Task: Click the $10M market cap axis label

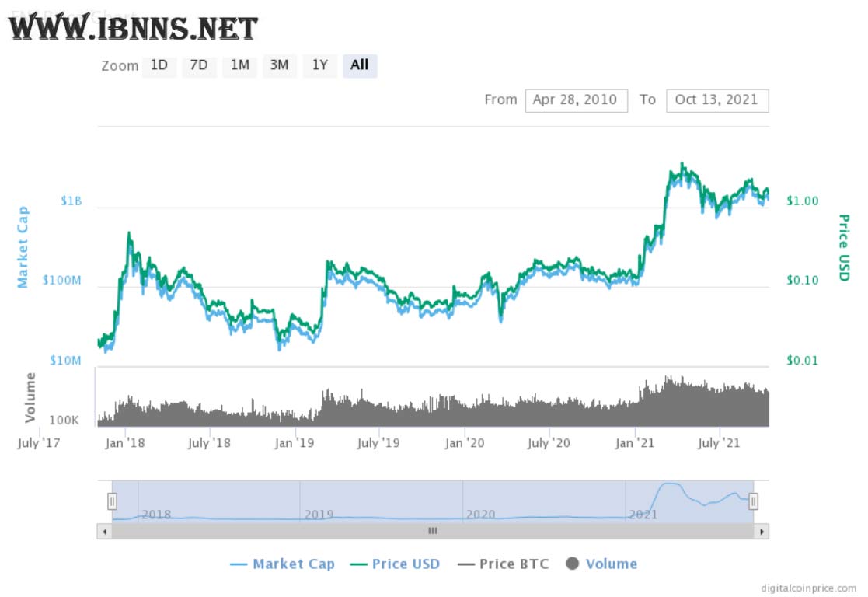Action: coord(65,361)
